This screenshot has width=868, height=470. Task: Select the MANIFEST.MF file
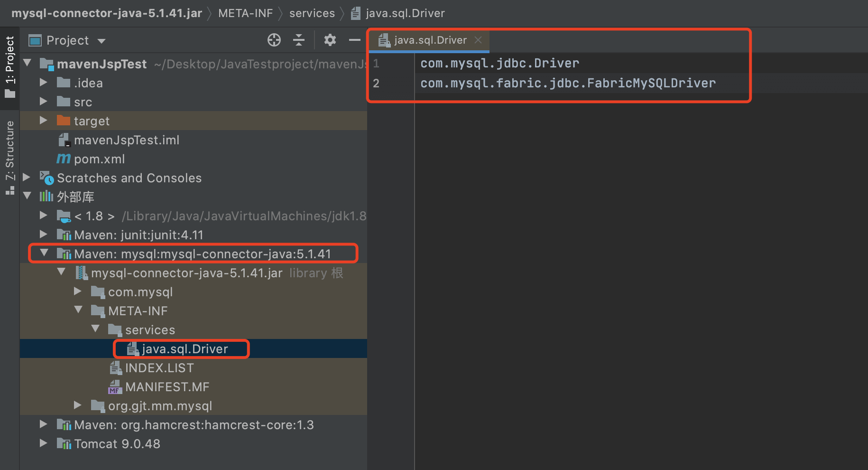coord(167,387)
